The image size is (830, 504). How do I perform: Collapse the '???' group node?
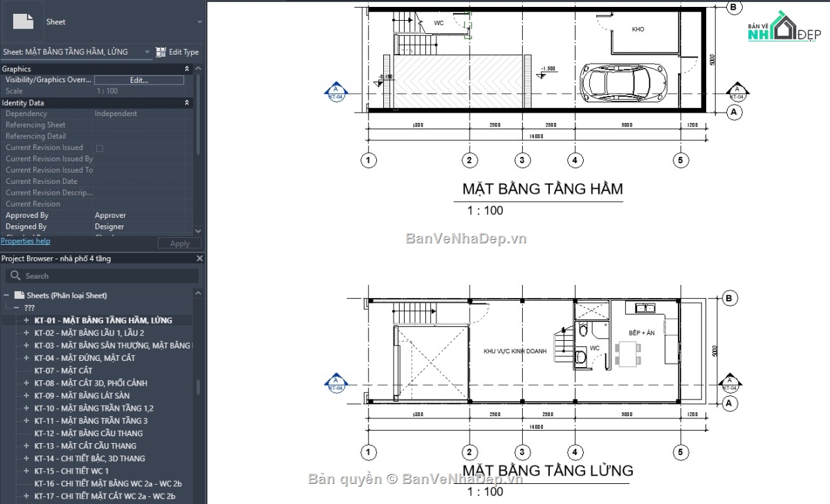click(x=17, y=308)
